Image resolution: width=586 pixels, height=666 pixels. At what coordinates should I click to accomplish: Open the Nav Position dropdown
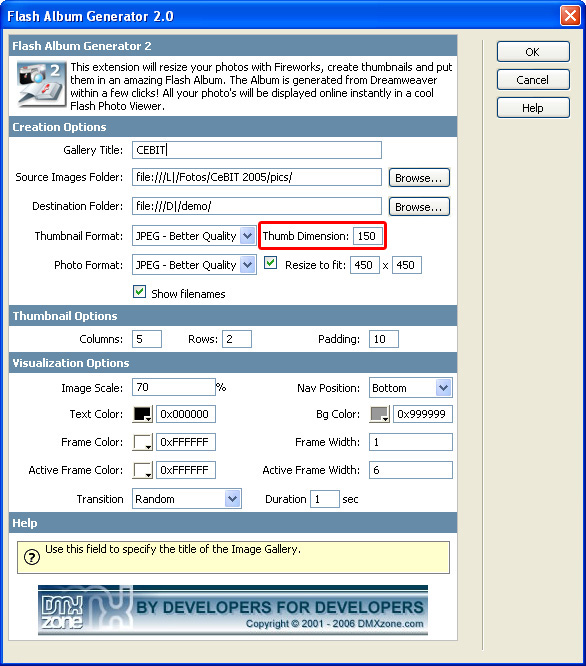click(x=443, y=388)
